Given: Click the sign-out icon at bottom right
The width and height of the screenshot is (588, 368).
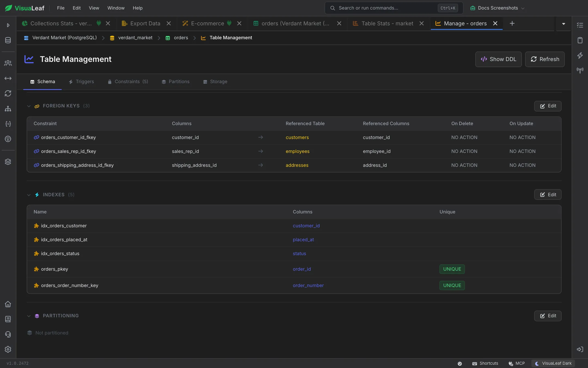Looking at the screenshot, I should (580, 349).
